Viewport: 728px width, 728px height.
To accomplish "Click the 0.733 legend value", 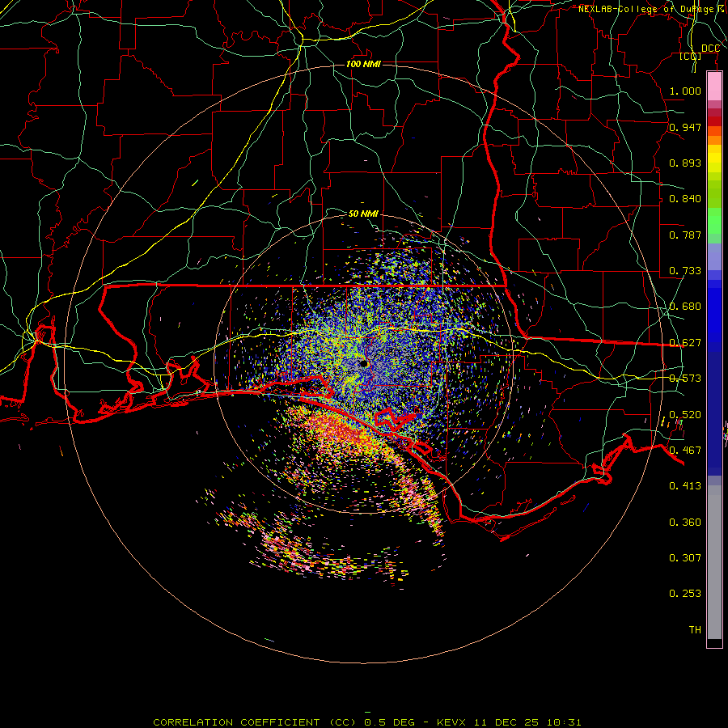I will pos(685,271).
